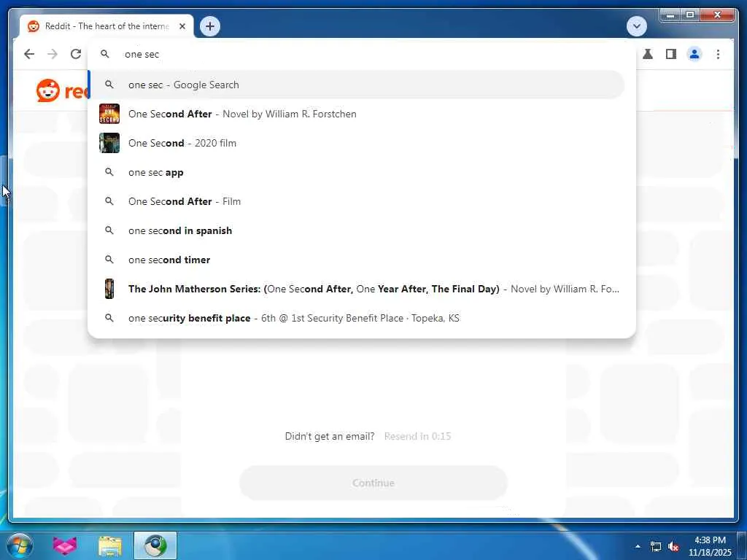The width and height of the screenshot is (747, 560).
Task: Click 'Didn't get an email?' text
Action: [330, 436]
